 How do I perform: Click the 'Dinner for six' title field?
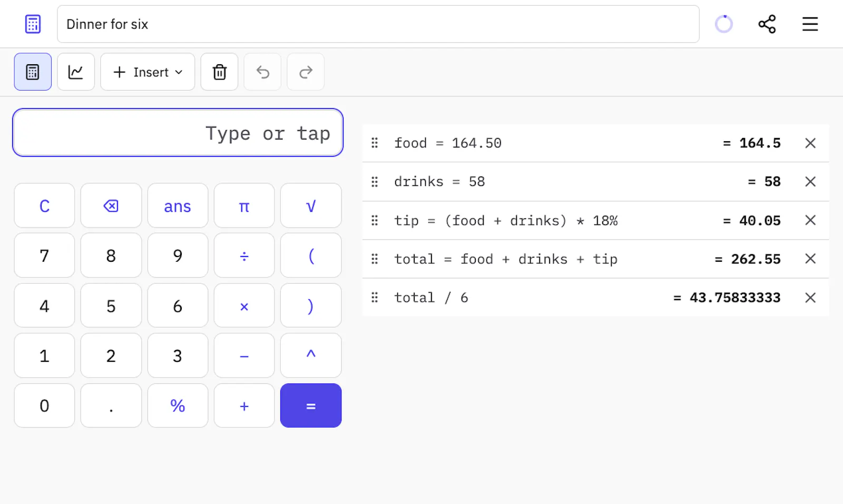pos(378,24)
